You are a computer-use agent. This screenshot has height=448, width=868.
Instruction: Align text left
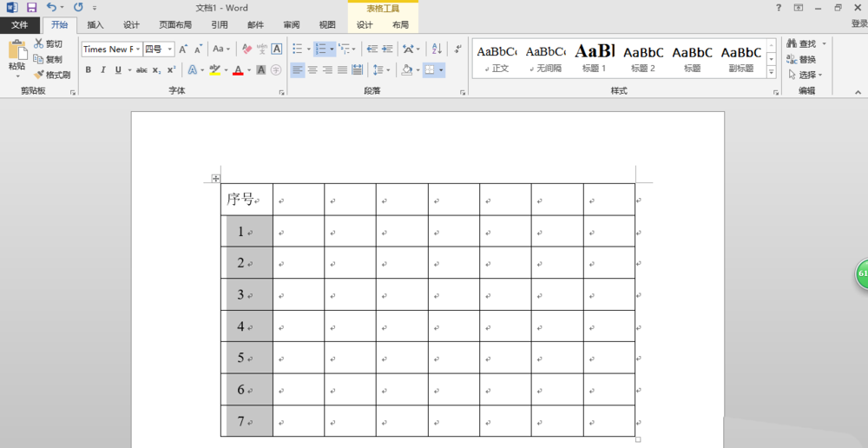pyautogui.click(x=298, y=70)
